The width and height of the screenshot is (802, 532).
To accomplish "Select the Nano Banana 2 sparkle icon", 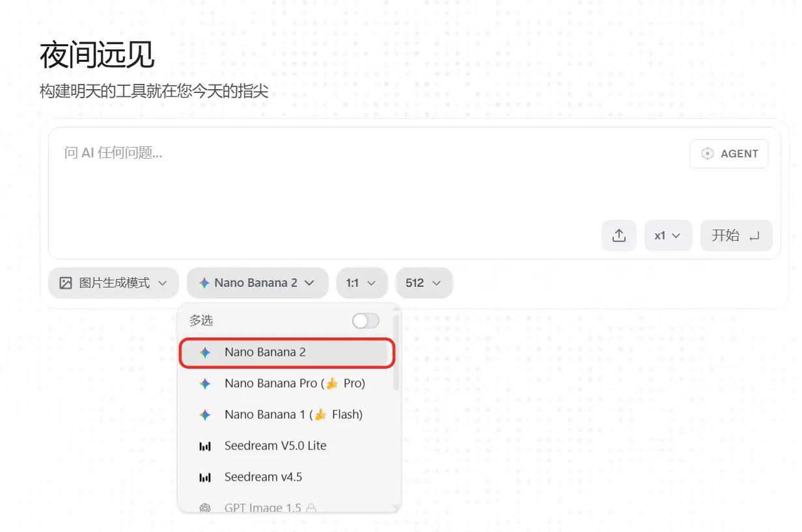I will click(x=206, y=352).
